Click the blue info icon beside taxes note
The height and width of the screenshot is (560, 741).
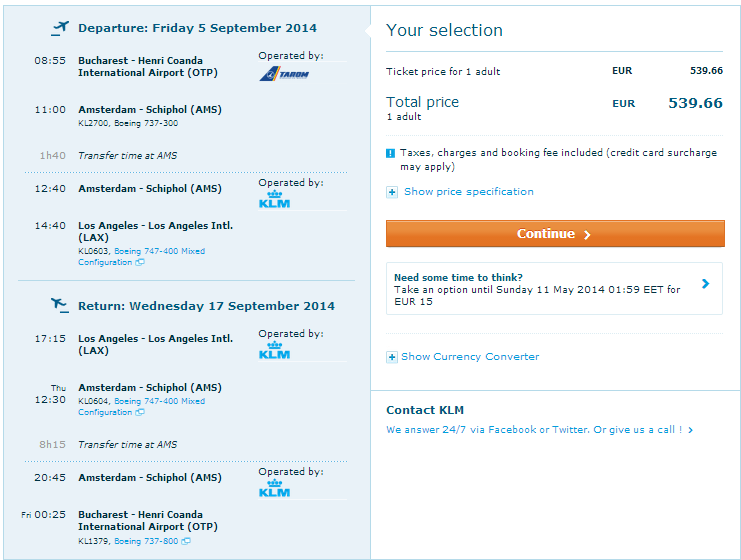pyautogui.click(x=391, y=153)
